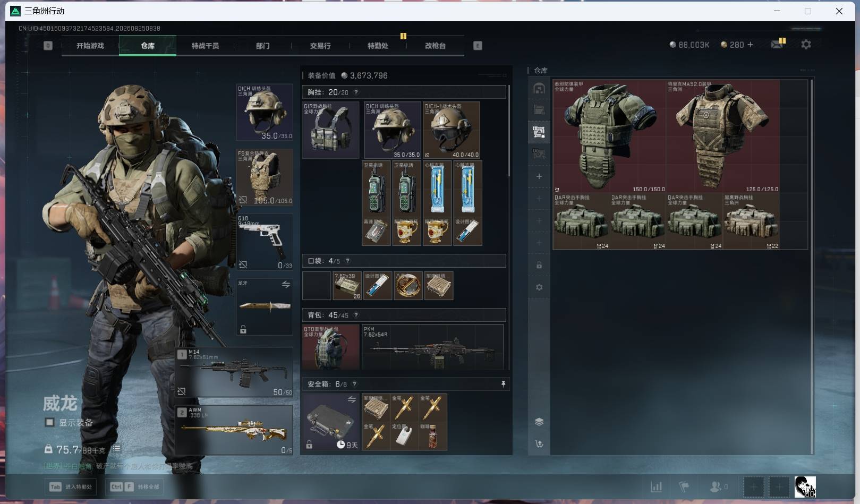Select the G18 pistol slot
This screenshot has height=504, width=860.
click(265, 242)
